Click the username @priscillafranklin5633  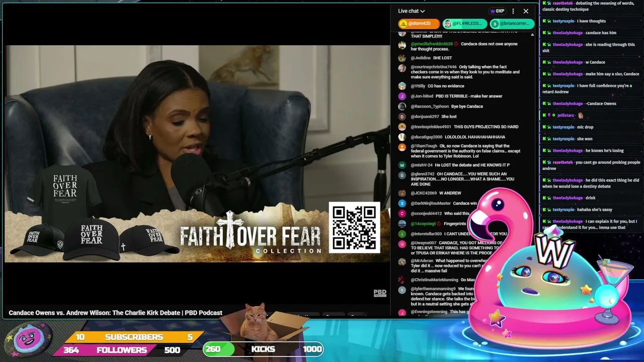(x=431, y=44)
